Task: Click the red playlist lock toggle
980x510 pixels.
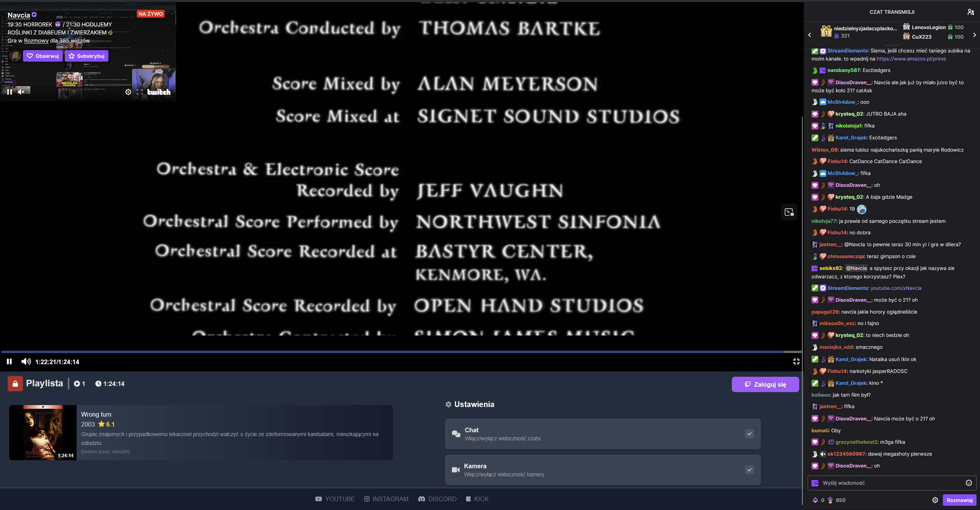Action: 15,384
